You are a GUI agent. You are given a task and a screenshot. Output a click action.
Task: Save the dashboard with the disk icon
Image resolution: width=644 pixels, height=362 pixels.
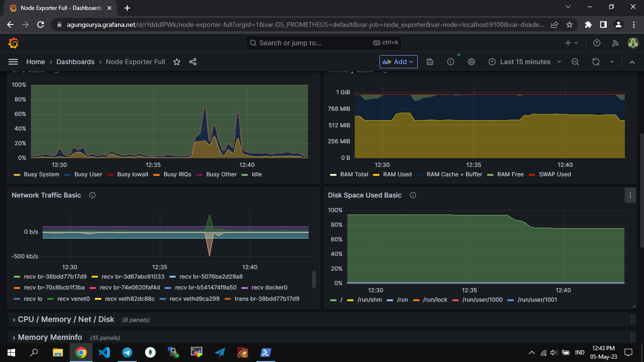(430, 62)
